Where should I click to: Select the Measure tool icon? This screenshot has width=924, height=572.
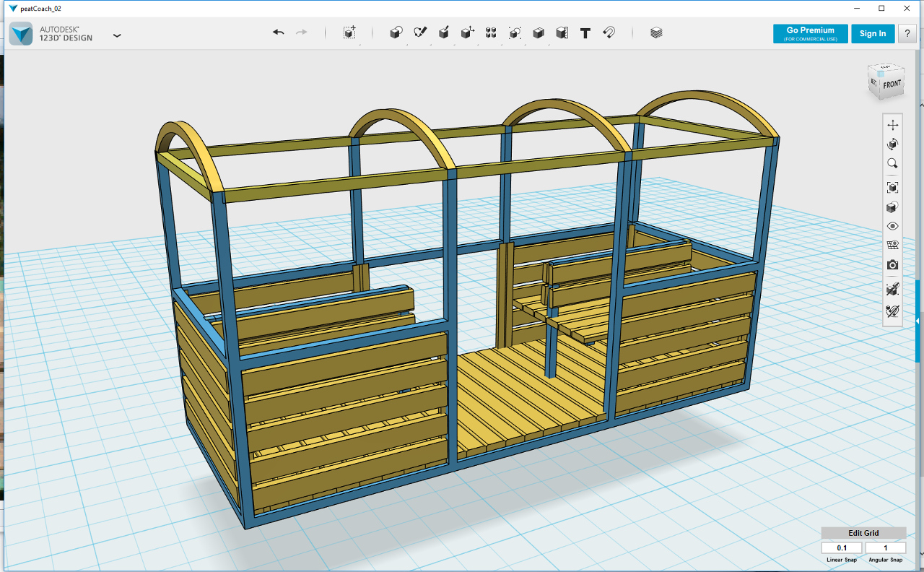pyautogui.click(x=562, y=32)
